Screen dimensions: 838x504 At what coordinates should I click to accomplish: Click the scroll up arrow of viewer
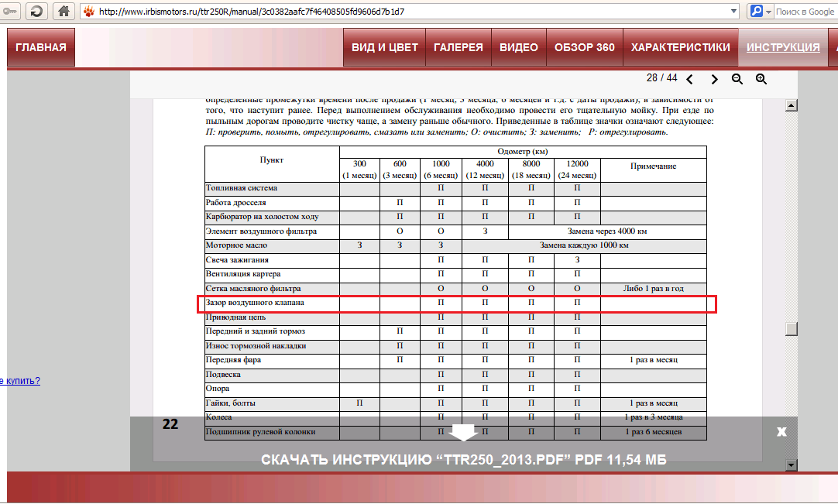coord(792,105)
